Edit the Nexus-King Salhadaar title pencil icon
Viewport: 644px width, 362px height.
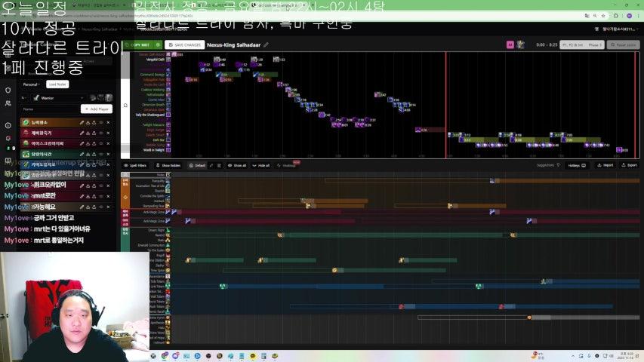(266, 44)
